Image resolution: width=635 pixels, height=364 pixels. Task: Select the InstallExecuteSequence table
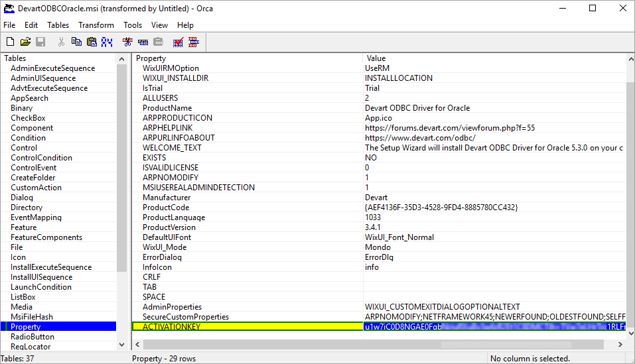tap(51, 267)
